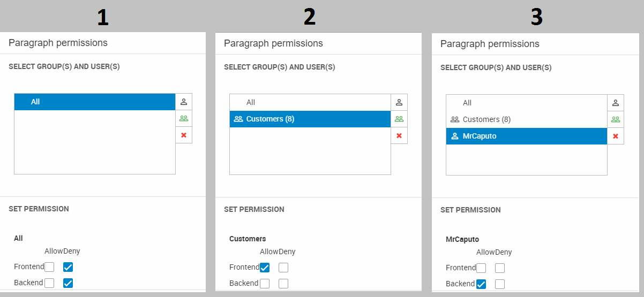The height and width of the screenshot is (297, 644).
Task: Click the add user icon in panel 2
Action: coord(399,102)
